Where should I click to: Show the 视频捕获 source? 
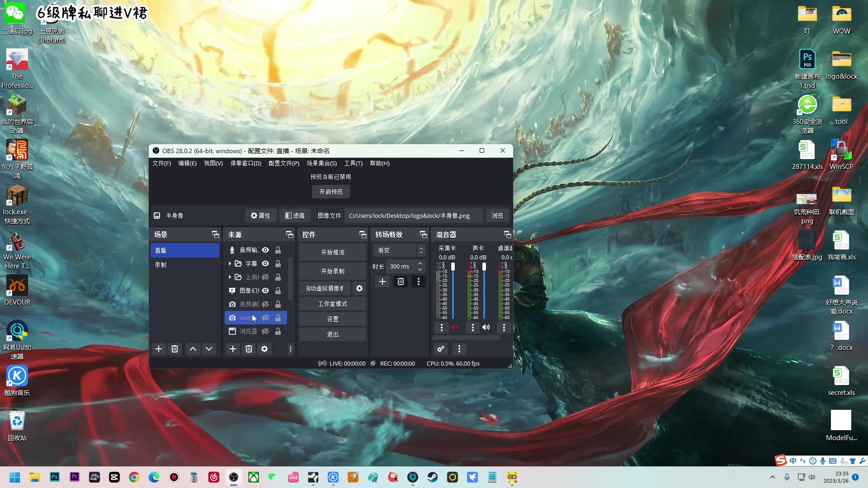pos(265,304)
